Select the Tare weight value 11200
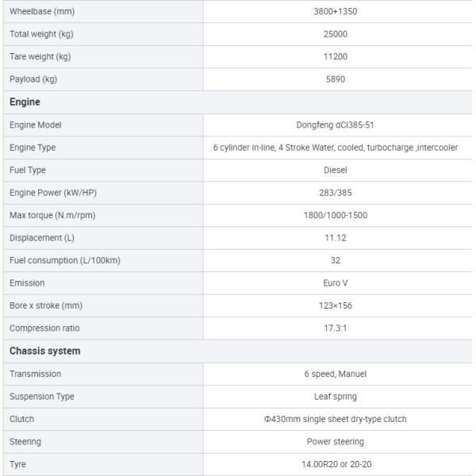476x476 pixels. click(x=336, y=56)
